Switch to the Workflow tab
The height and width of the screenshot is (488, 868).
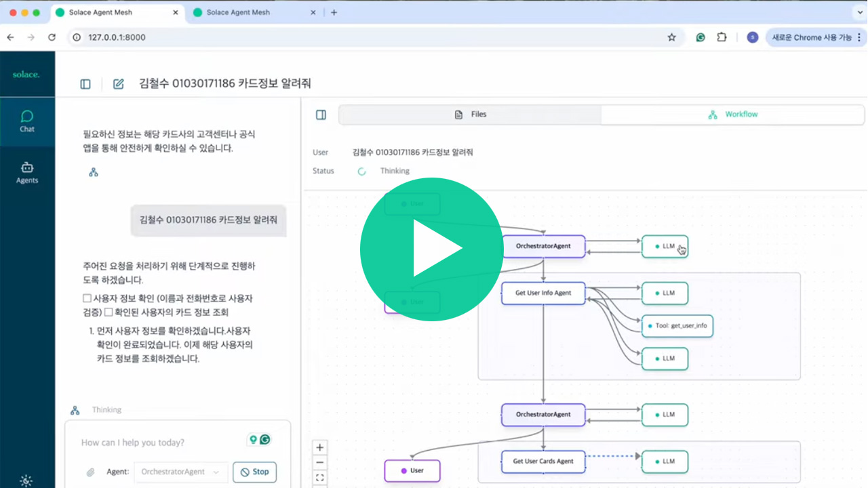click(732, 115)
